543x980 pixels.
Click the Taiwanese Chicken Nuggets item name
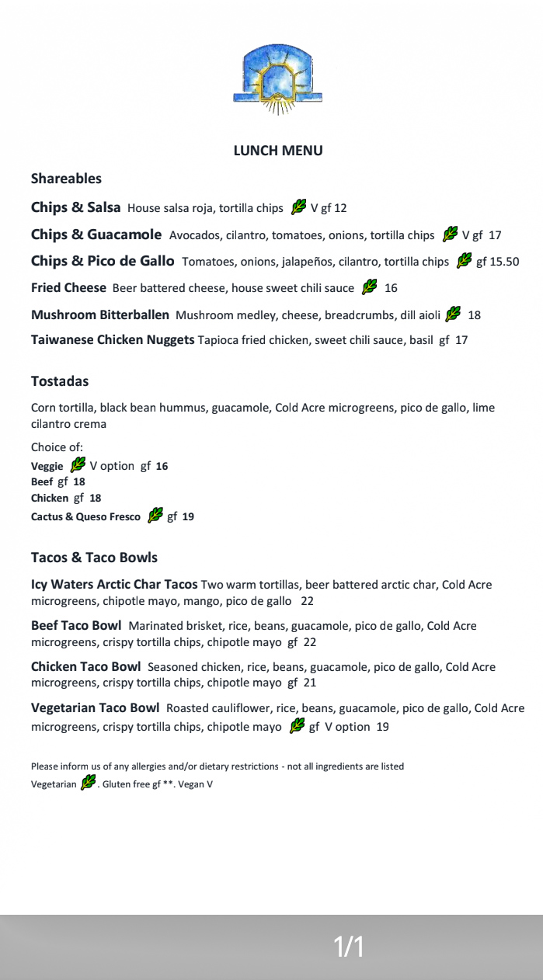click(x=113, y=339)
